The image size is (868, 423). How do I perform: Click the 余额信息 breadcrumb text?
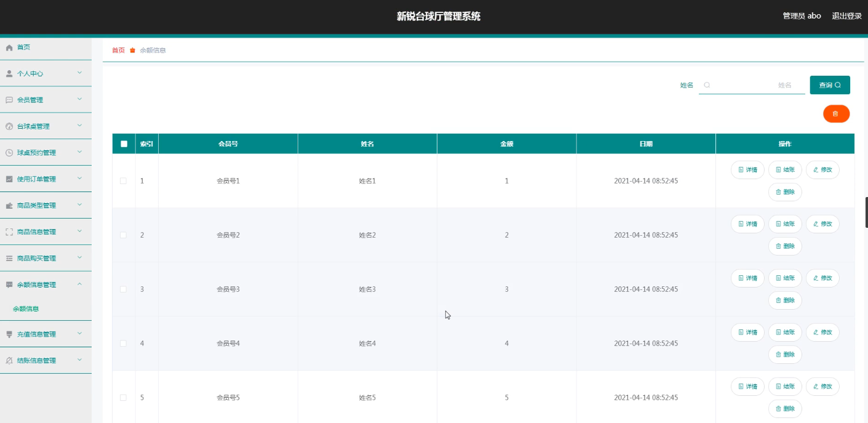pos(153,50)
